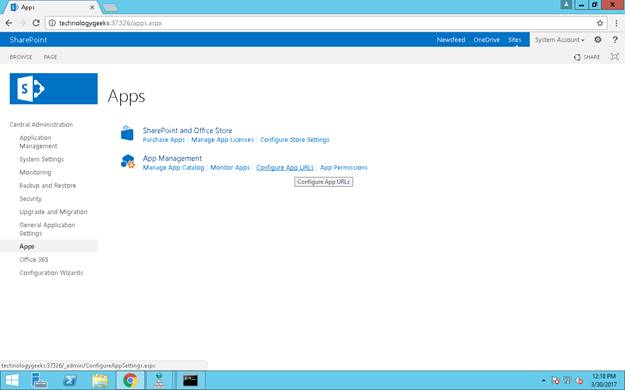Reload the page with refresh icon

(x=36, y=23)
